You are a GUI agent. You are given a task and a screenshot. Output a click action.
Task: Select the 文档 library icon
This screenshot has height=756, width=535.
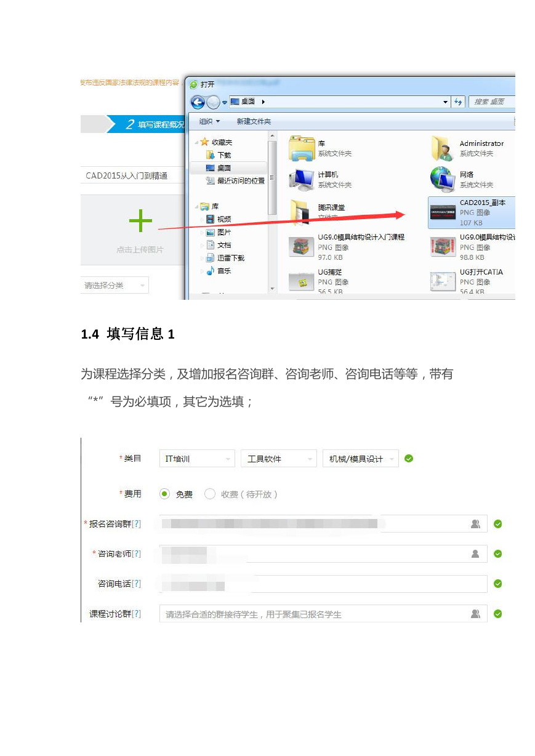coord(211,245)
